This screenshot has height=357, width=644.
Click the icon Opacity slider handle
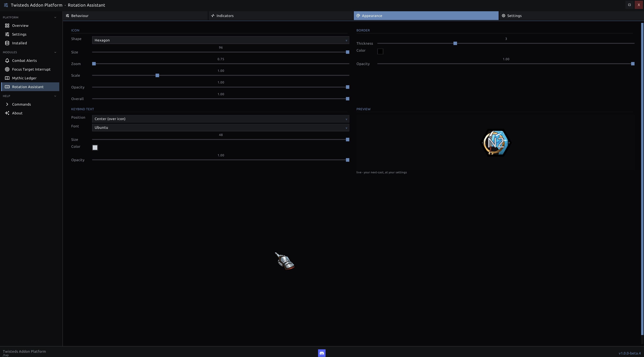click(348, 87)
